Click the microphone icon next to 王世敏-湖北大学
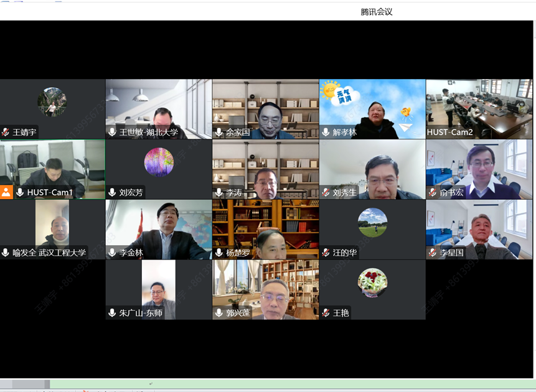The height and width of the screenshot is (392, 536). [112, 132]
